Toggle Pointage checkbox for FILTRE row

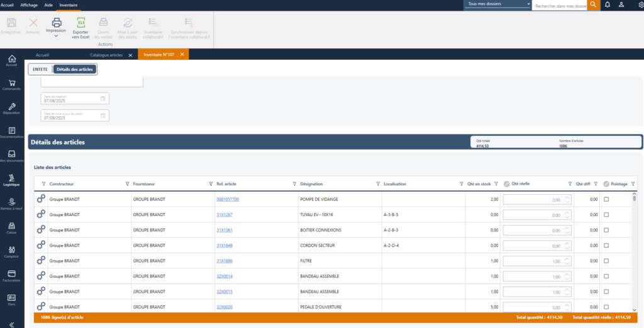click(606, 261)
